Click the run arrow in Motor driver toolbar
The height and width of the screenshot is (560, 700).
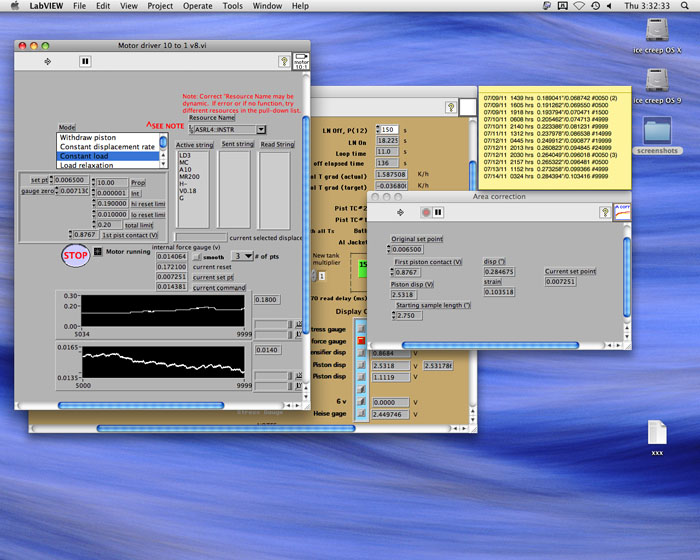[x=50, y=61]
